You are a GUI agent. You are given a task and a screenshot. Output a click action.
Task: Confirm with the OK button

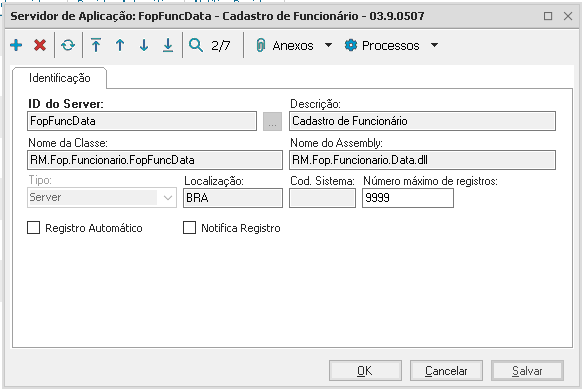pyautogui.click(x=365, y=370)
